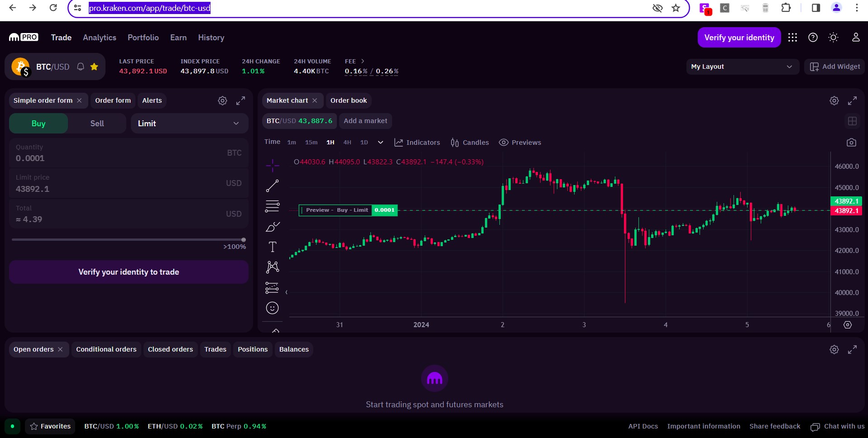Open the emoji icons tool
The width and height of the screenshot is (868, 438).
tap(272, 308)
